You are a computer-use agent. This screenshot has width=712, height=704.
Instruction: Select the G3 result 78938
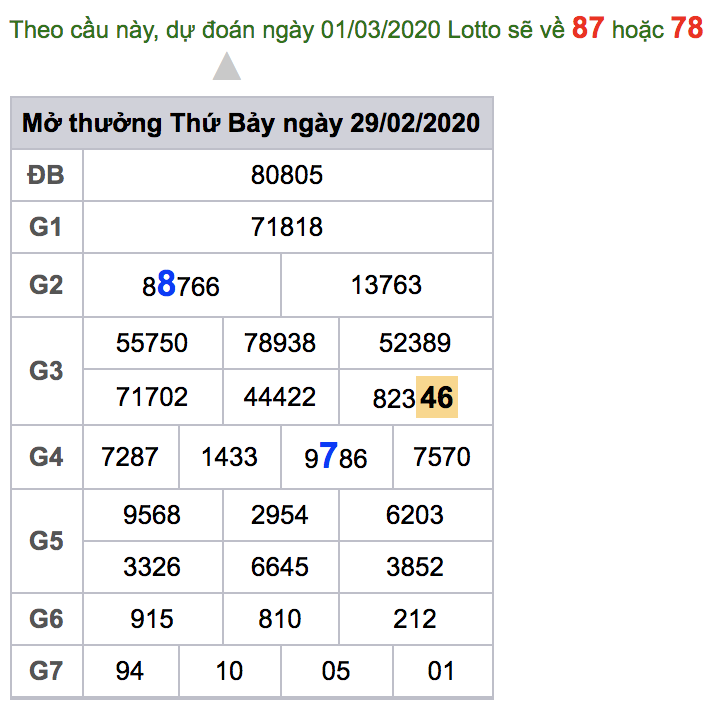tap(280, 343)
